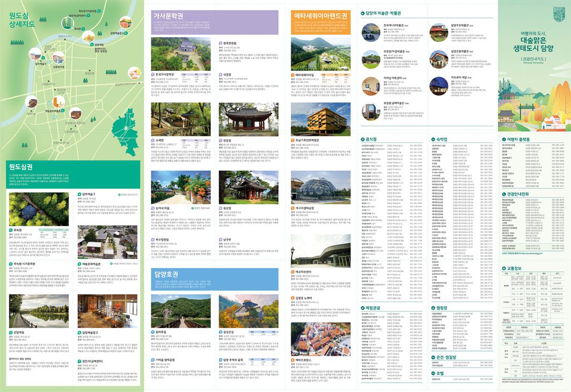Click the 숙박업 section icon
The width and height of the screenshot is (571, 392).
[x=433, y=139]
